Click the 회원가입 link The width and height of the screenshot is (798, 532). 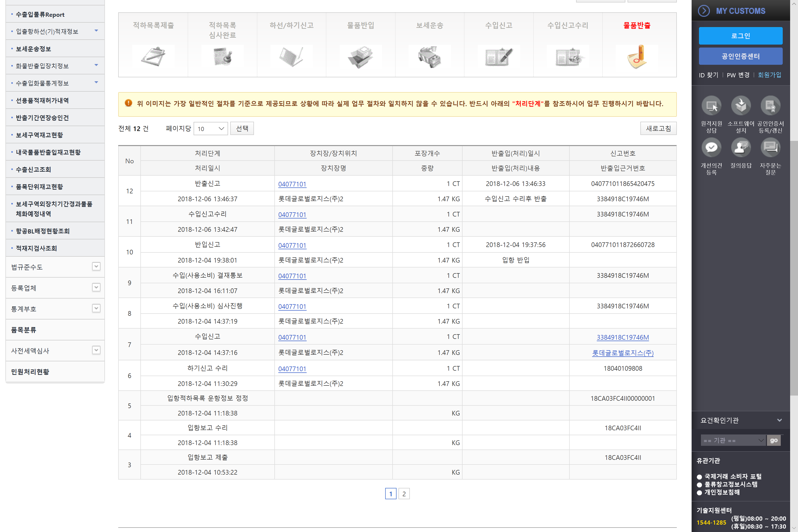[769, 75]
